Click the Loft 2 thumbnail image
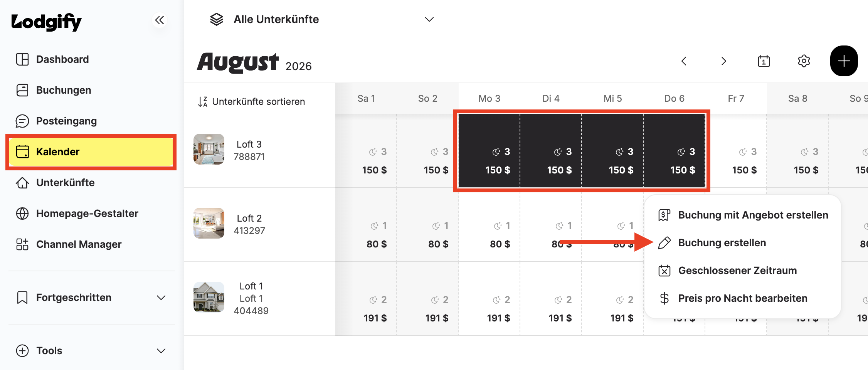Viewport: 868px width, 370px height. [x=209, y=223]
